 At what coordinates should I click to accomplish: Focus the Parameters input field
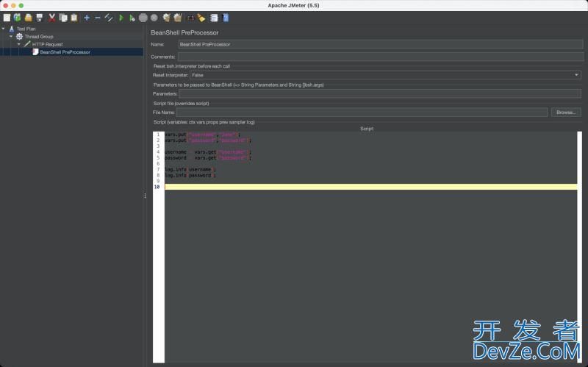[380, 93]
